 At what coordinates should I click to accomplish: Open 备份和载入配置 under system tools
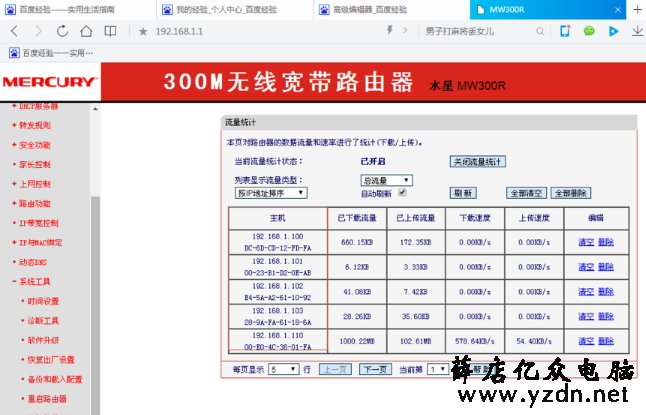55,379
